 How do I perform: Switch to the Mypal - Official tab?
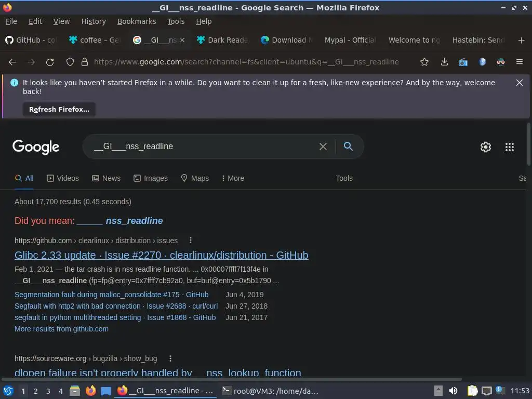click(350, 40)
